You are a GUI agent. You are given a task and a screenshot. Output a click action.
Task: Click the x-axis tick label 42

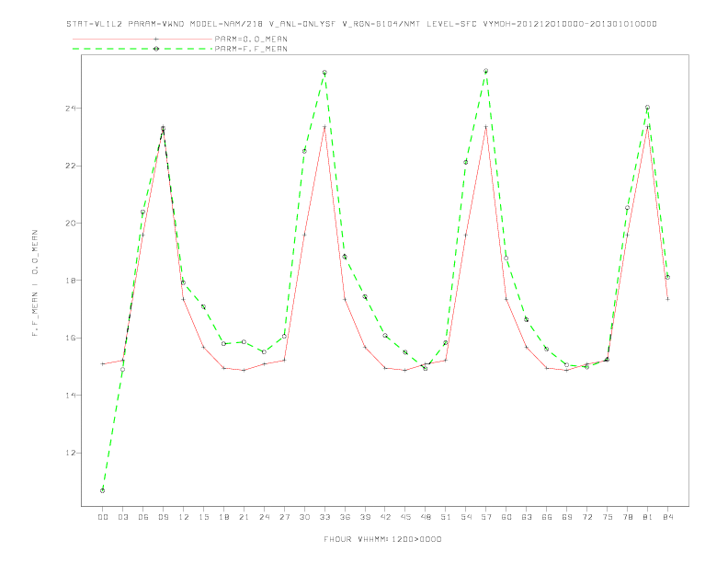pyautogui.click(x=385, y=517)
